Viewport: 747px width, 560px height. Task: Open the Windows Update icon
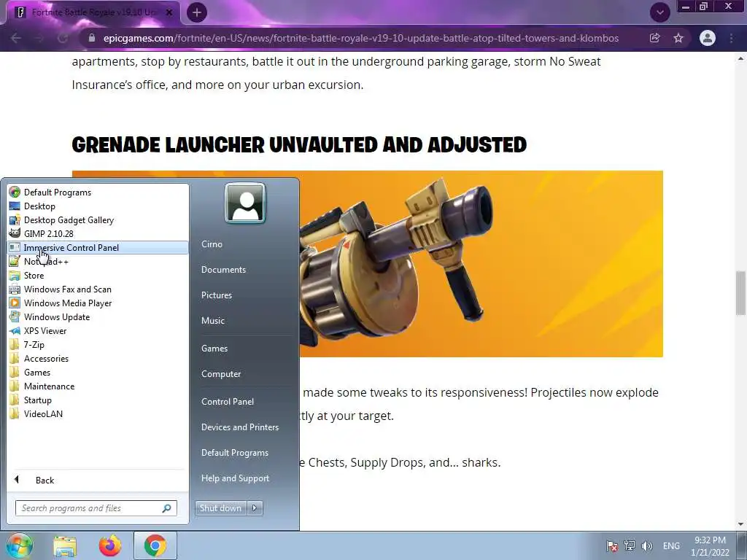(x=15, y=316)
